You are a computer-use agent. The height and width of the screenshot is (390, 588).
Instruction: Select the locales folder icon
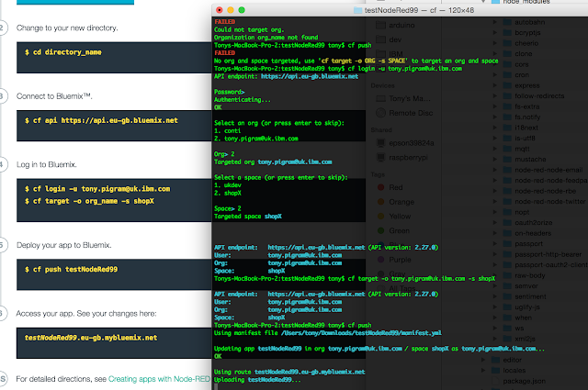pos(496,371)
